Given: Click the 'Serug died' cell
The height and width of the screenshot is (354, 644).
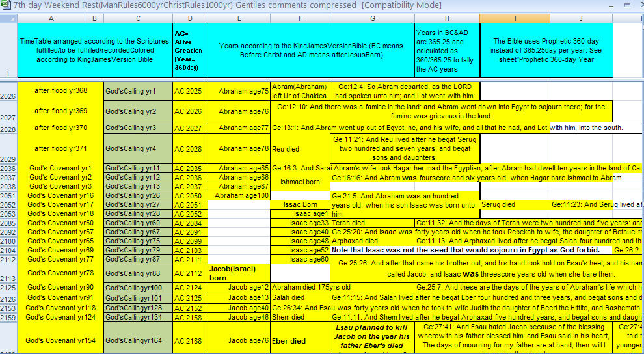Looking at the screenshot, I should 515,204.
